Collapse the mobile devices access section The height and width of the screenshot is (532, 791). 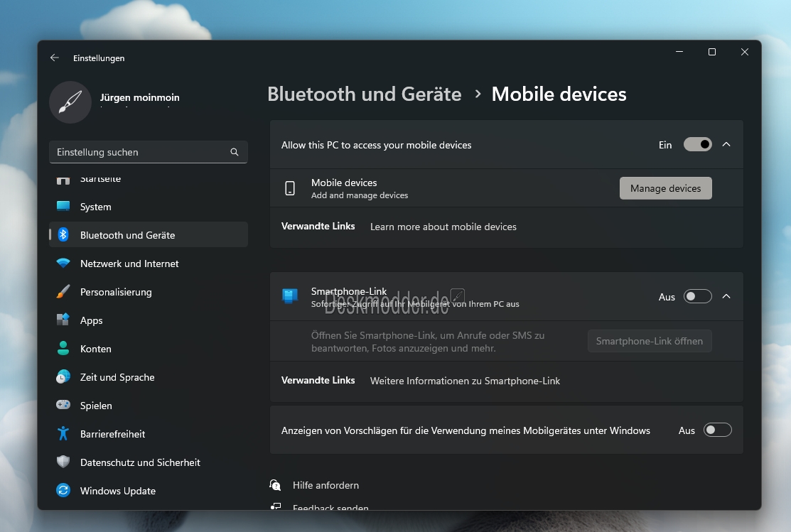(726, 145)
